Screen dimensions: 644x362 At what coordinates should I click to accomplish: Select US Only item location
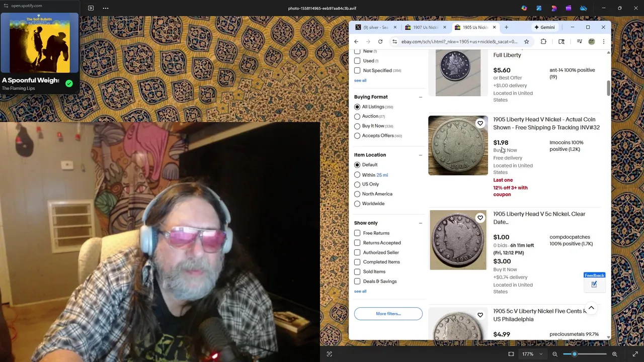coord(357,185)
